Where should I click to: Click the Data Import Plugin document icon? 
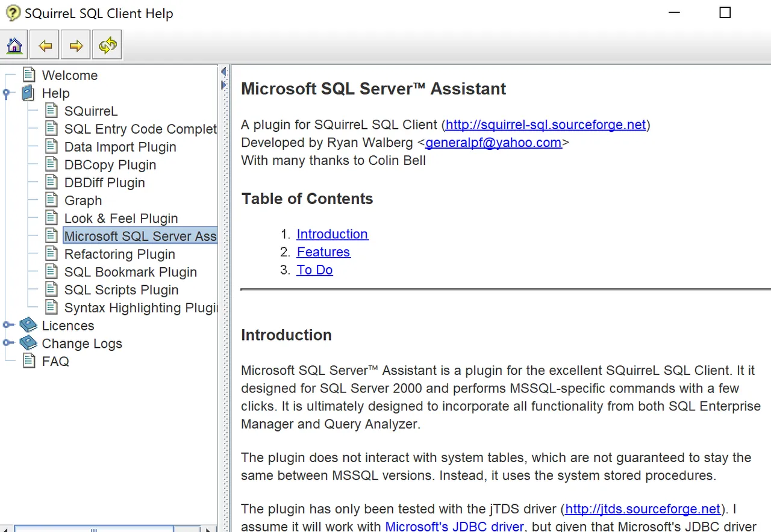click(52, 147)
